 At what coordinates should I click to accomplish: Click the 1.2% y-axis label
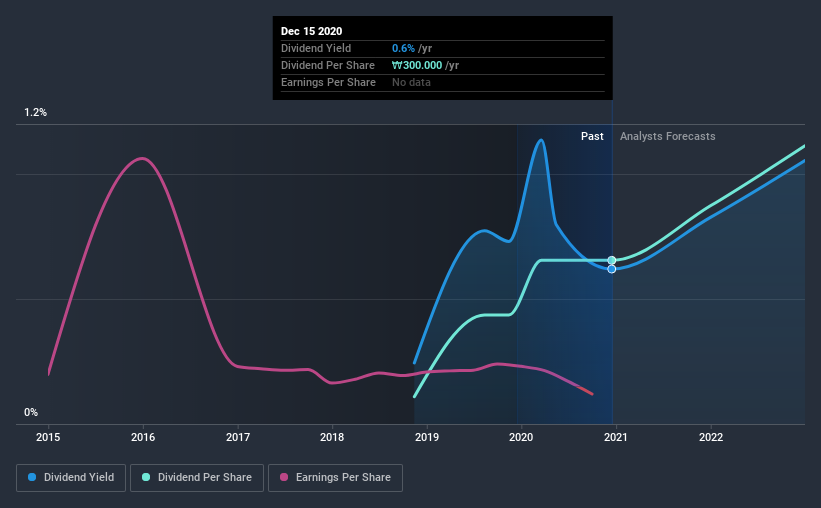tap(36, 113)
